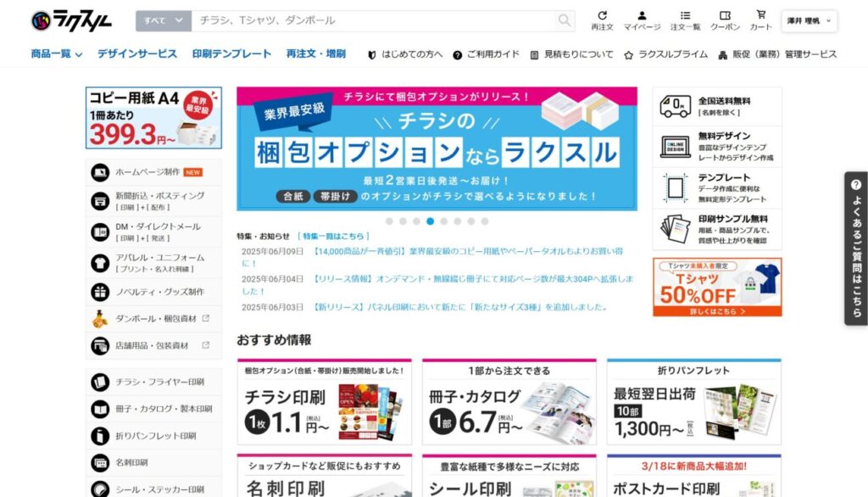Open the 冊子・カタログ 1部6.7円 card

pyautogui.click(x=509, y=402)
